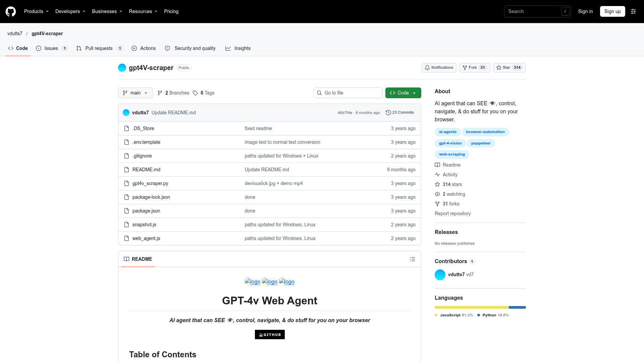Click the file icon beside snapshot.js
The height and width of the screenshot is (362, 644).
126,225
